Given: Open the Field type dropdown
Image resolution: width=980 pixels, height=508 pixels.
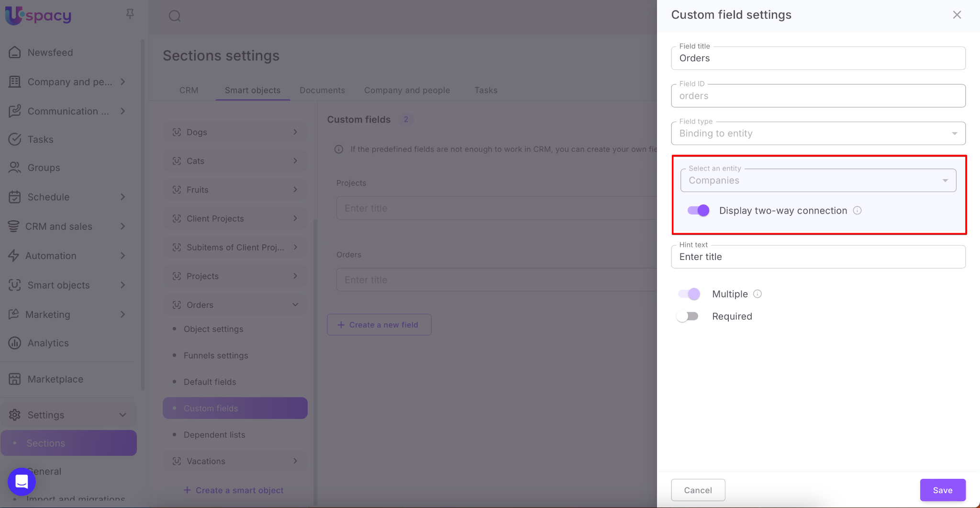Looking at the screenshot, I should [x=818, y=134].
